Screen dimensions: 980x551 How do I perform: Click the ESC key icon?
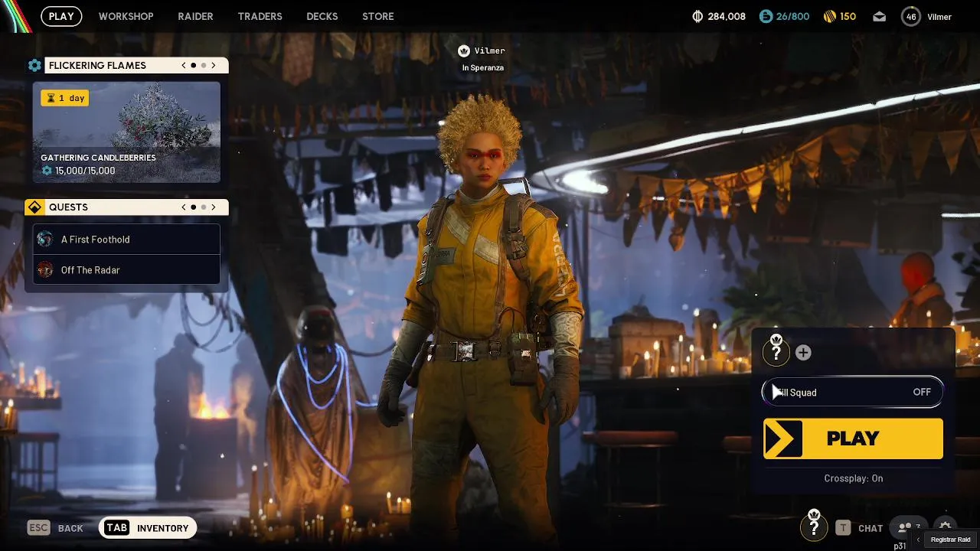[38, 528]
